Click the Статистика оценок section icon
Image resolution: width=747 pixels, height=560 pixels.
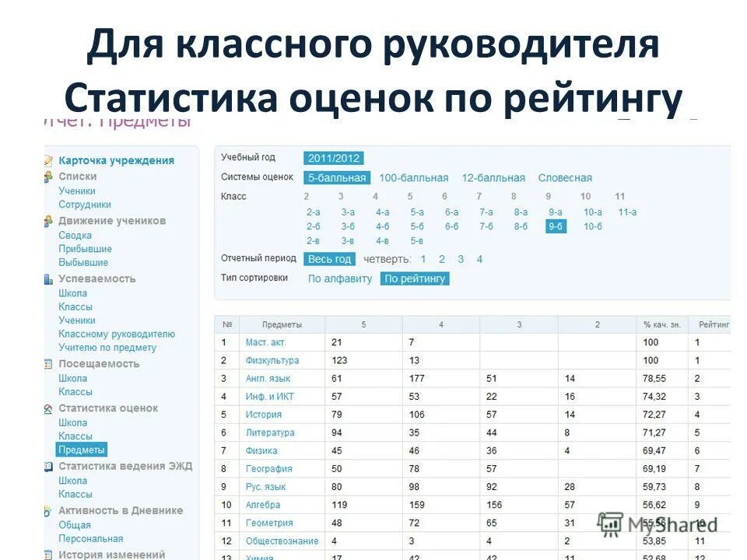(48, 409)
